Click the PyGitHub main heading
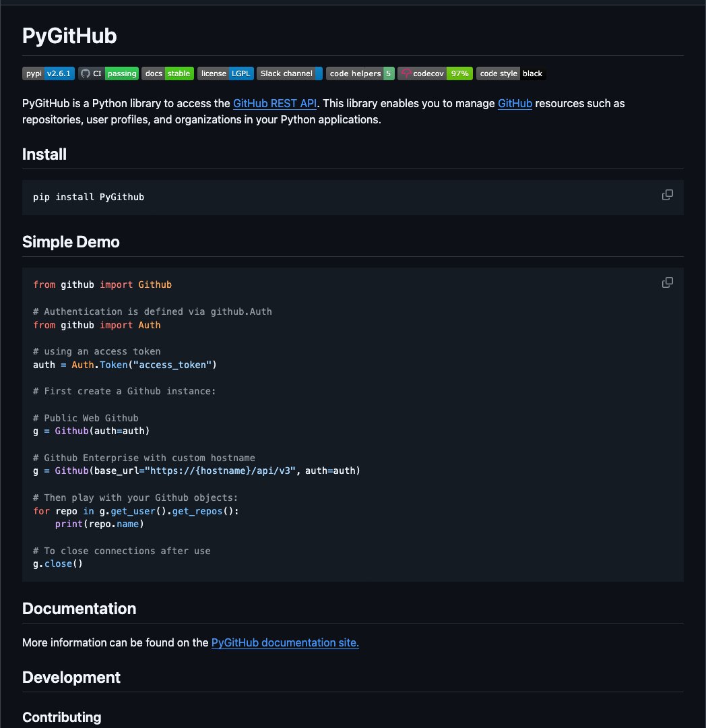Screen dimensions: 706x728 69,36
